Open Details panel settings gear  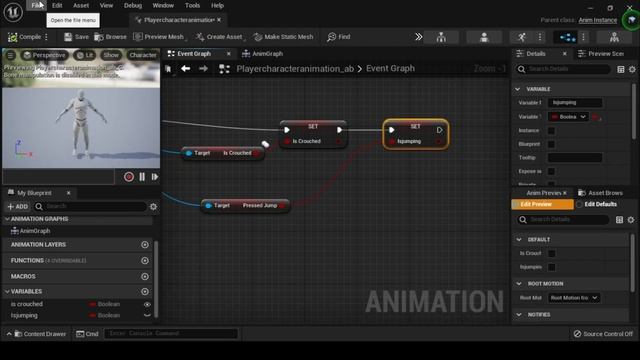pyautogui.click(x=632, y=69)
